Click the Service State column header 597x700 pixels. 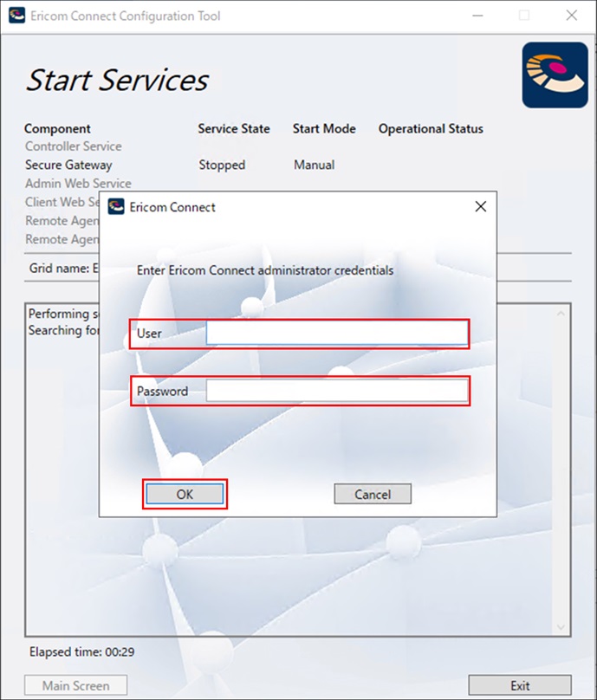click(x=234, y=128)
